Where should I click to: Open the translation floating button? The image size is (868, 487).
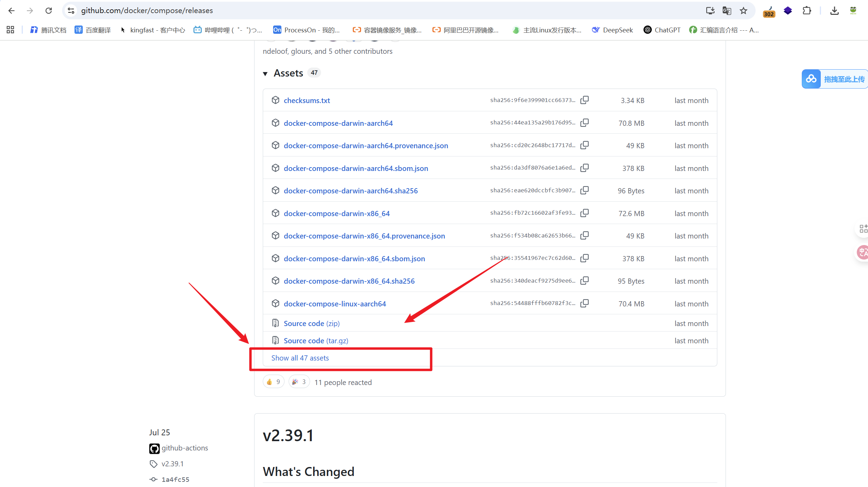coord(862,252)
